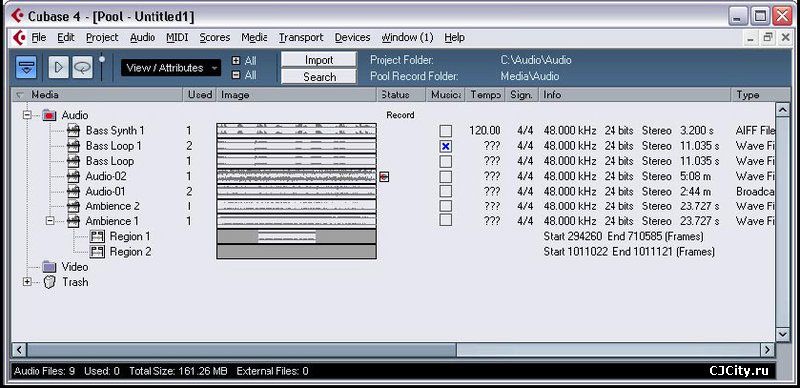Uncheck Musical Mode for Bass Loop 1

(x=446, y=147)
